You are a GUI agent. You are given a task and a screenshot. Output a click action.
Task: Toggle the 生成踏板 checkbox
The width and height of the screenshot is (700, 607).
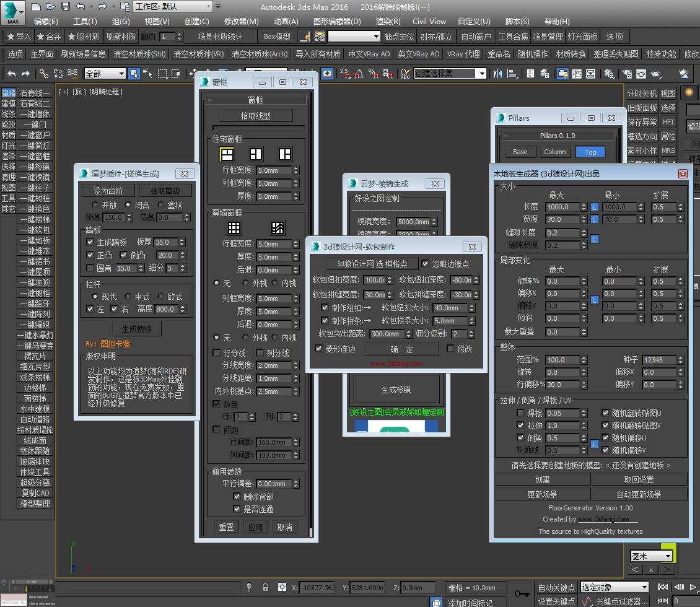[x=90, y=242]
